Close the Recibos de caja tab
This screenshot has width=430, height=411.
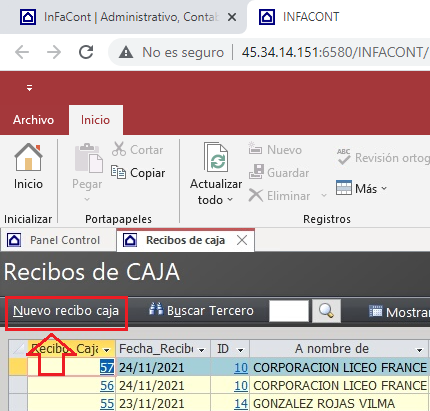(242, 240)
